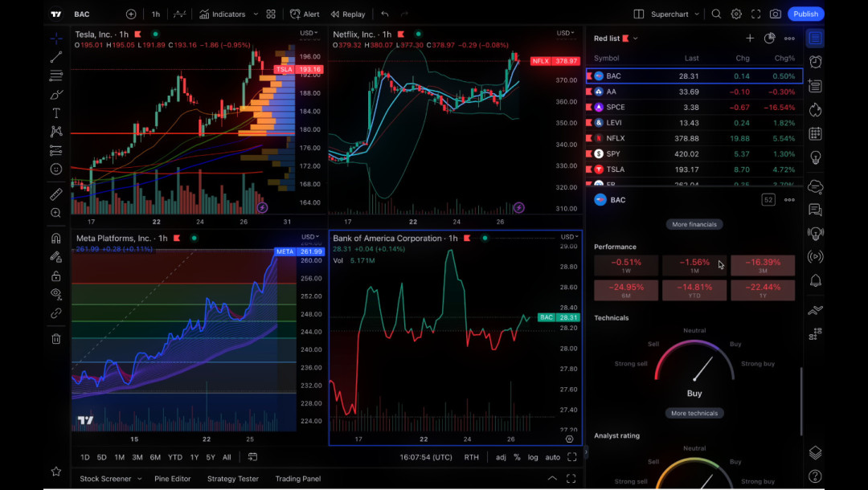This screenshot has width=868, height=490.
Task: Open chart settings gear
Action: coord(736,14)
